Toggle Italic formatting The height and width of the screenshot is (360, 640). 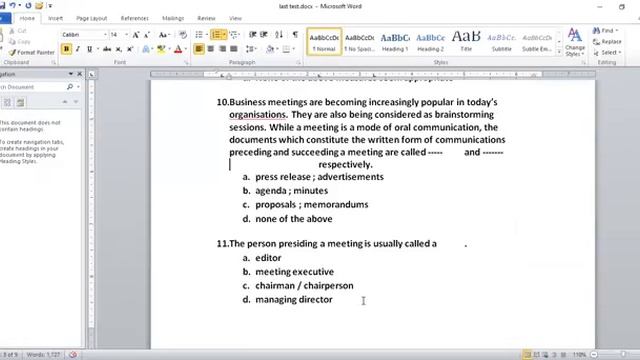(x=78, y=49)
